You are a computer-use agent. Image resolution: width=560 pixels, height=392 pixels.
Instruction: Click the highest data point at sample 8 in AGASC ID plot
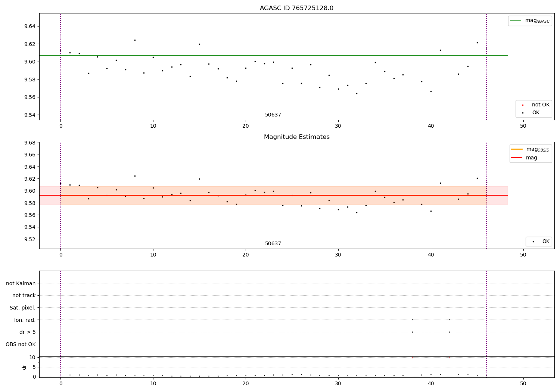[135, 40]
